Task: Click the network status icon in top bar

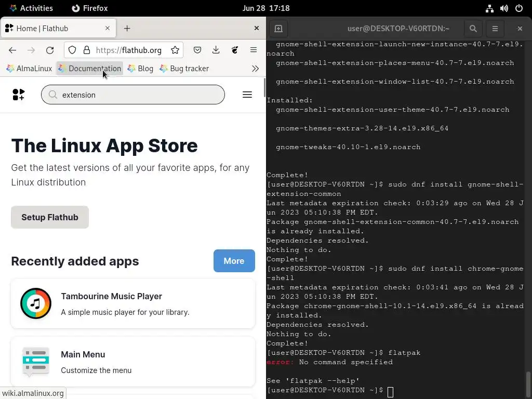Action: [x=489, y=8]
